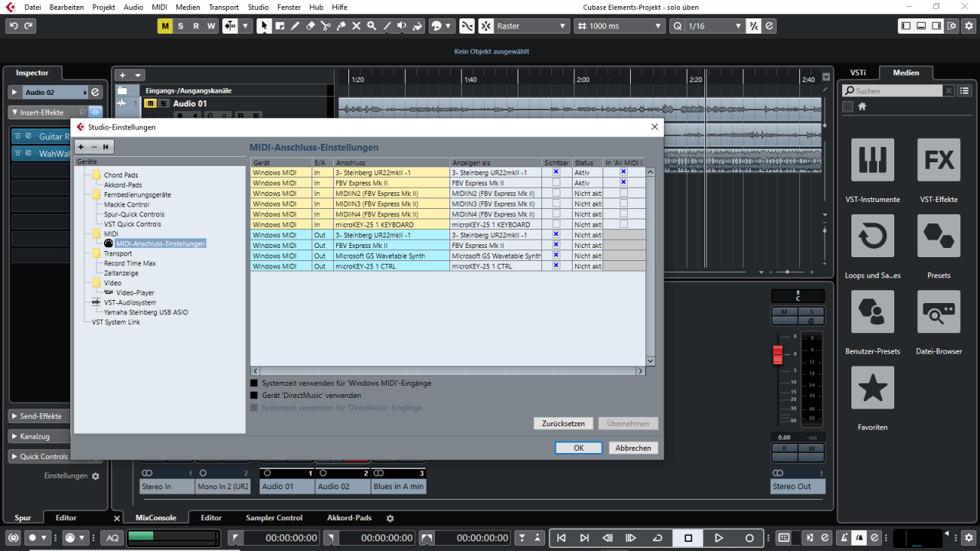Screen dimensions: 980x551
Task: Select Record Time Max tree item
Action: coord(129,263)
